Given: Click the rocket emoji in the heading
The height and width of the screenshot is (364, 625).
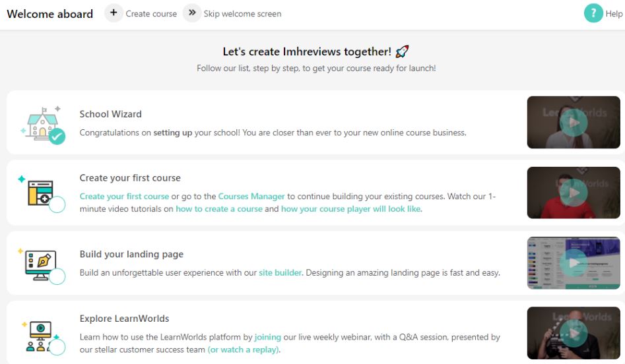Looking at the screenshot, I should pos(402,51).
